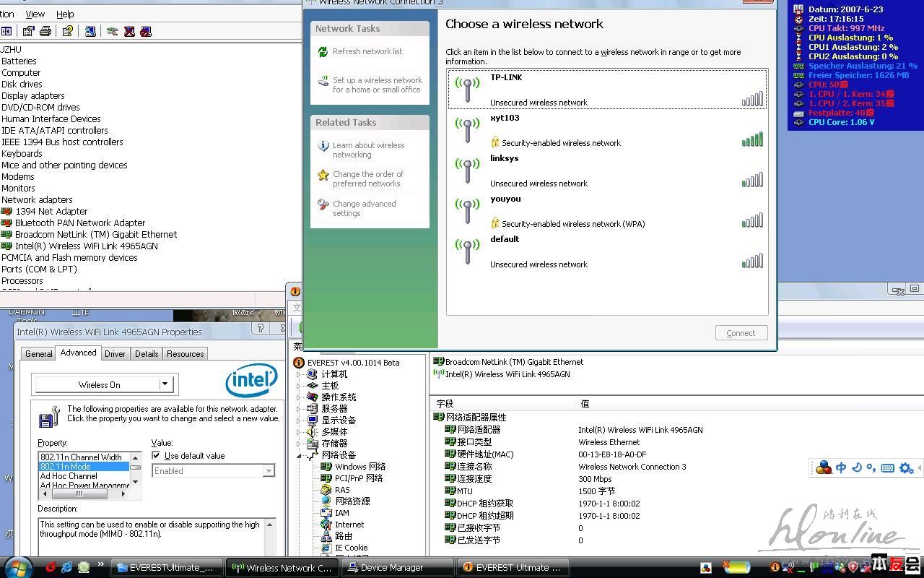
Task: Open the Internet item in EVEREST tree
Action: tap(349, 525)
